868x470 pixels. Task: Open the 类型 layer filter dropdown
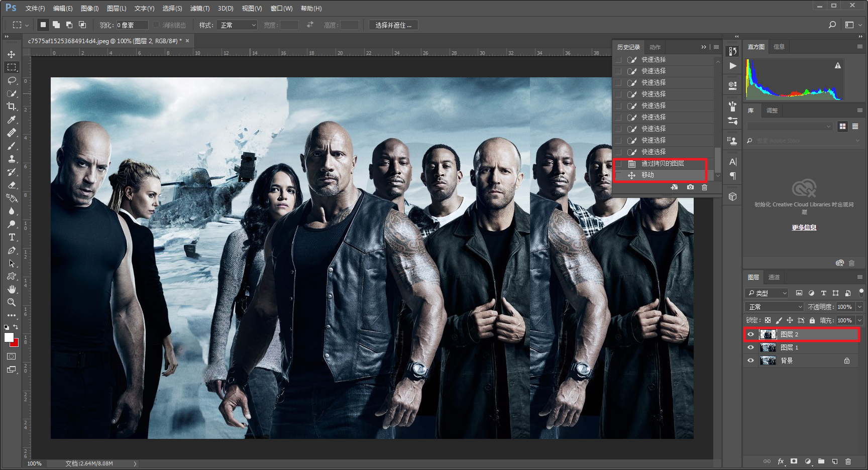[767, 293]
